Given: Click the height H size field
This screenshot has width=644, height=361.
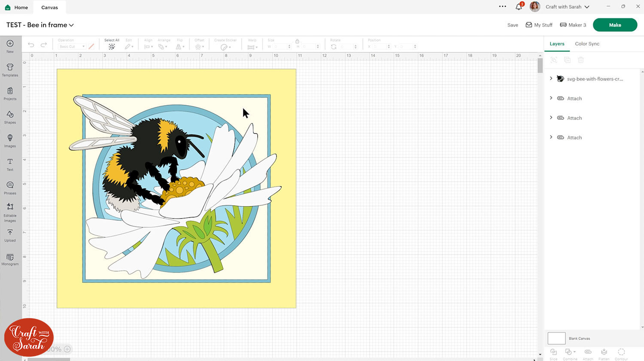Looking at the screenshot, I should tap(310, 47).
